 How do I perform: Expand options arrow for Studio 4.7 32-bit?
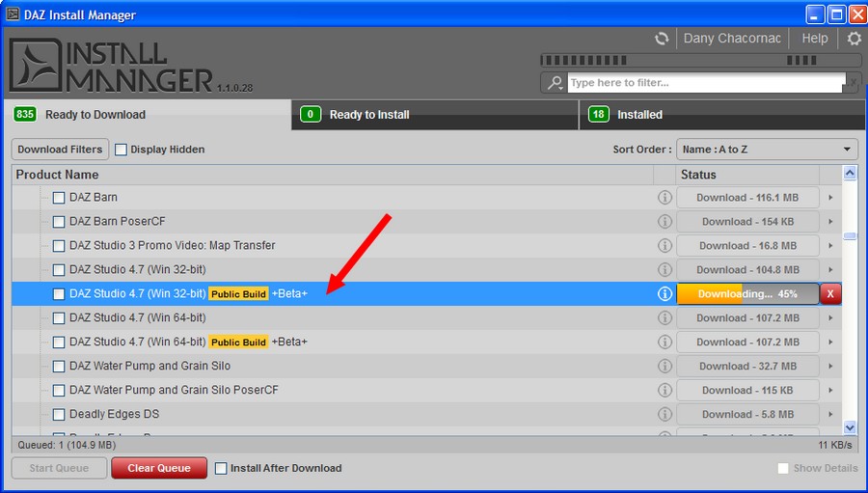coord(830,270)
